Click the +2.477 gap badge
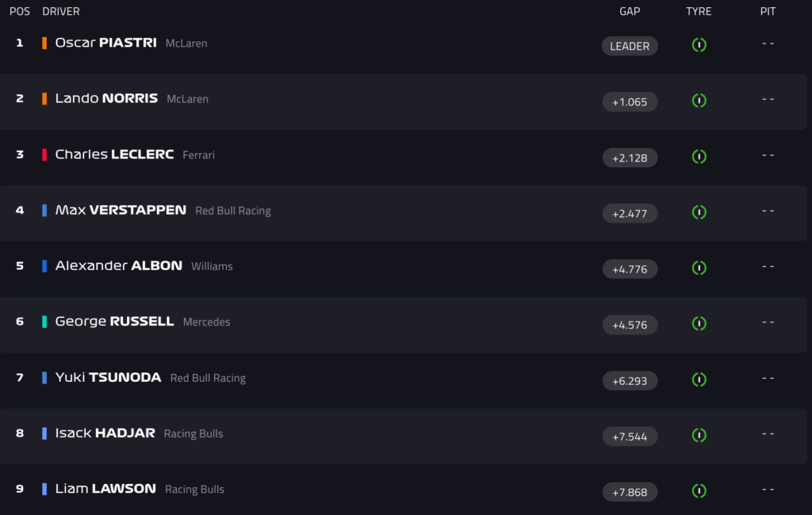 coord(630,213)
